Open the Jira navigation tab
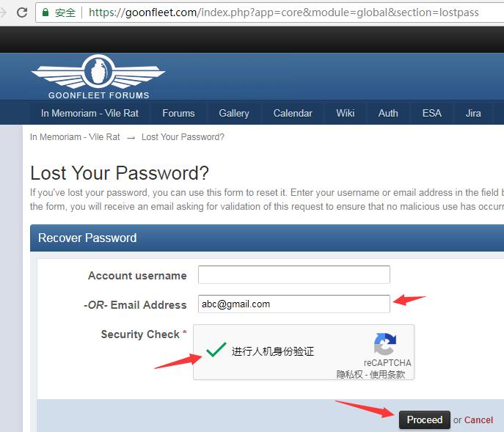The width and height of the screenshot is (504, 432). click(x=473, y=113)
